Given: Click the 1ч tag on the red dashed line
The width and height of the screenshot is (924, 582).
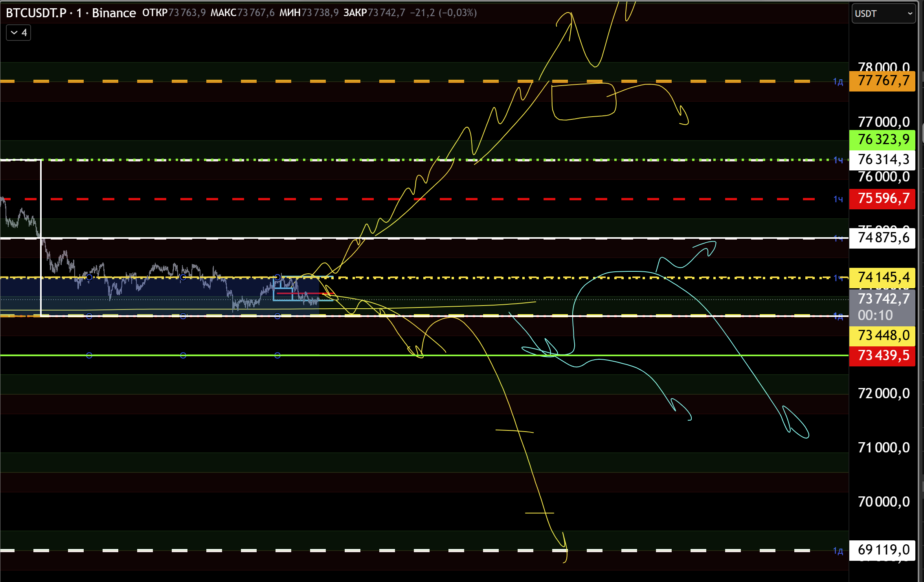Looking at the screenshot, I should tap(838, 199).
